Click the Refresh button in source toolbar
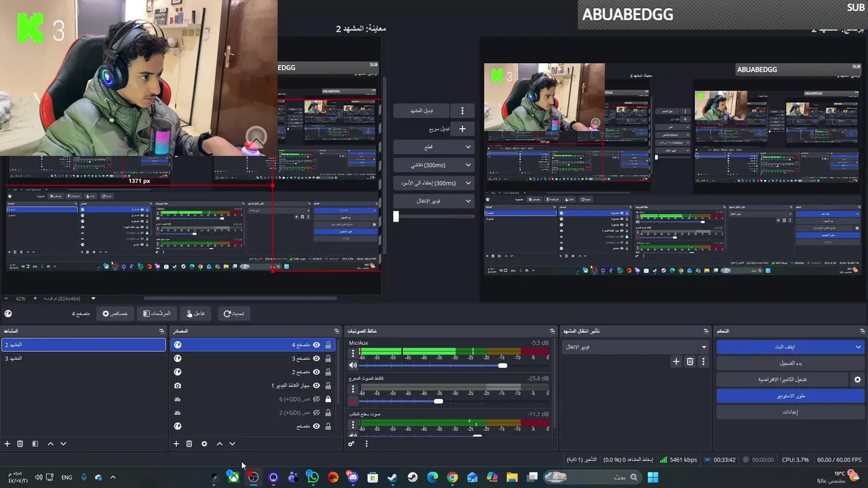Screen dimensions: 868x488 coord(233,314)
